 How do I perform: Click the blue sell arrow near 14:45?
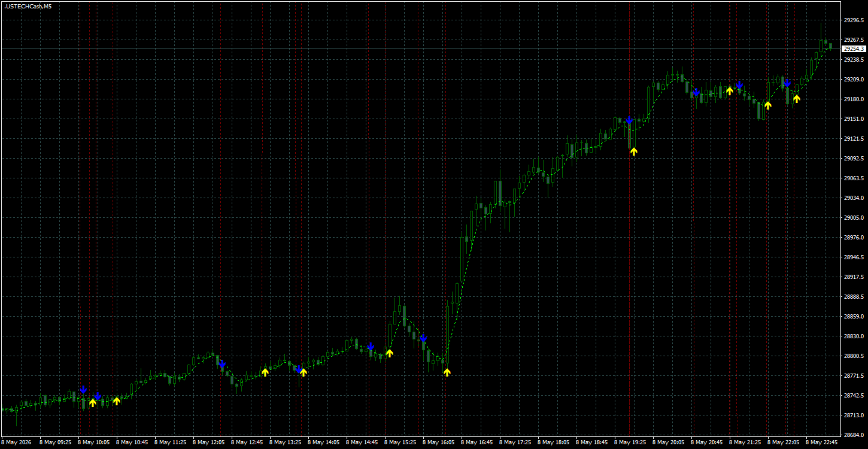[371, 346]
